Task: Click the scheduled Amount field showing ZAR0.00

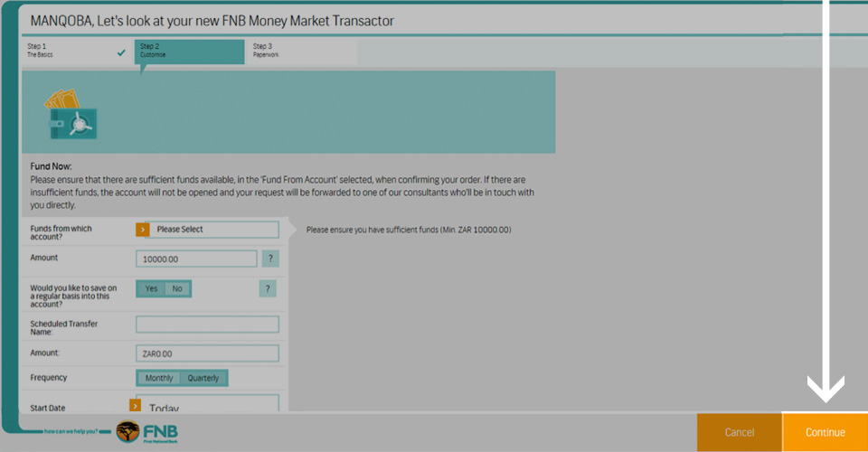Action: pyautogui.click(x=208, y=353)
